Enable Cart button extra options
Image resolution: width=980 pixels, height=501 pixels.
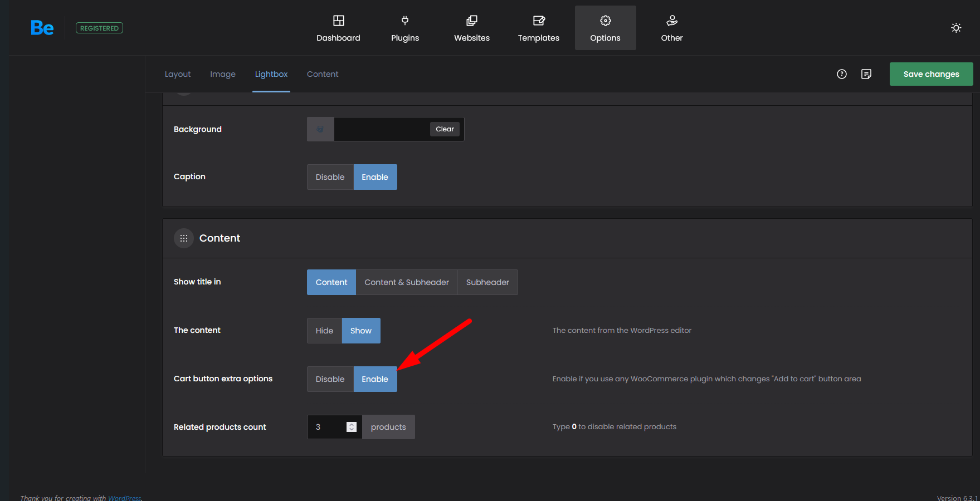(375, 379)
